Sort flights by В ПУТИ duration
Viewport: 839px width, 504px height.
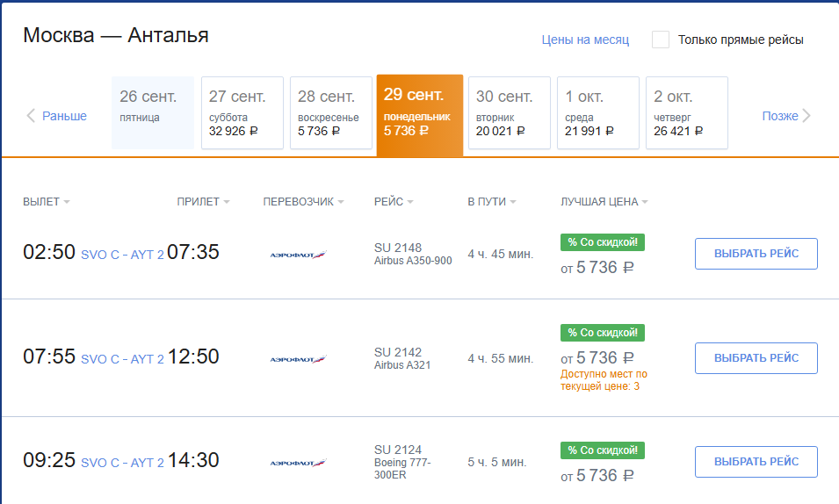pyautogui.click(x=492, y=202)
